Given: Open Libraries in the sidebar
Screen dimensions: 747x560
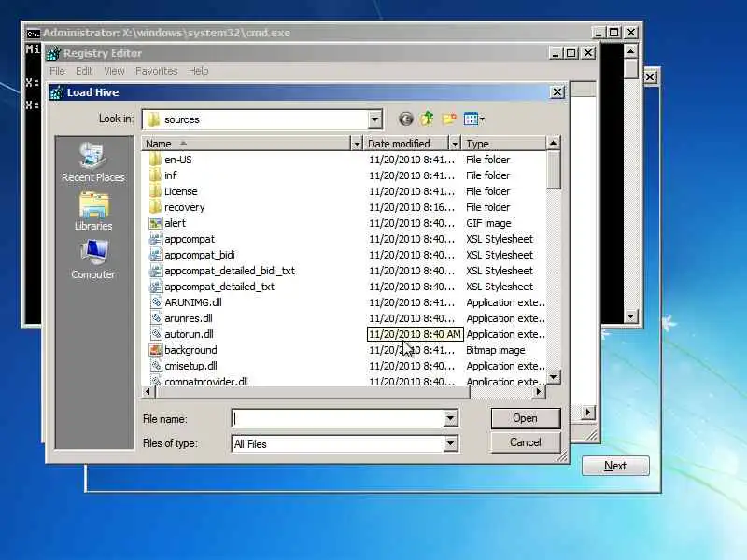Looking at the screenshot, I should click(93, 212).
